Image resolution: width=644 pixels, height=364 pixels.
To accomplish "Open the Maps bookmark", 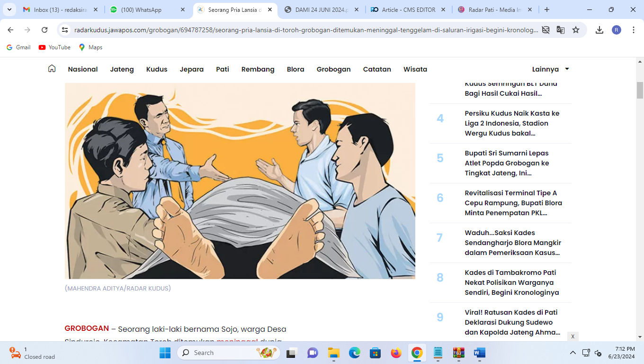I will tap(90, 47).
